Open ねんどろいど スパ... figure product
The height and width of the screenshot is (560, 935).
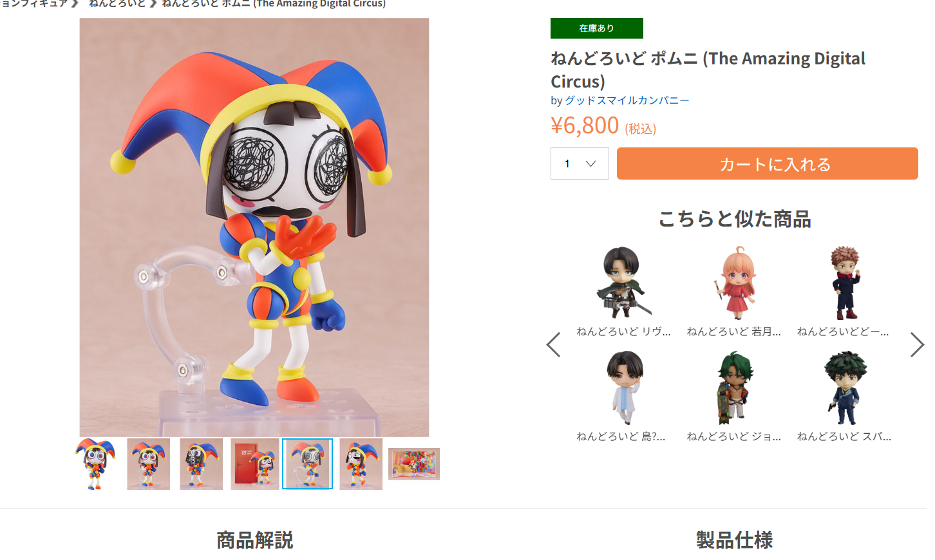844,396
